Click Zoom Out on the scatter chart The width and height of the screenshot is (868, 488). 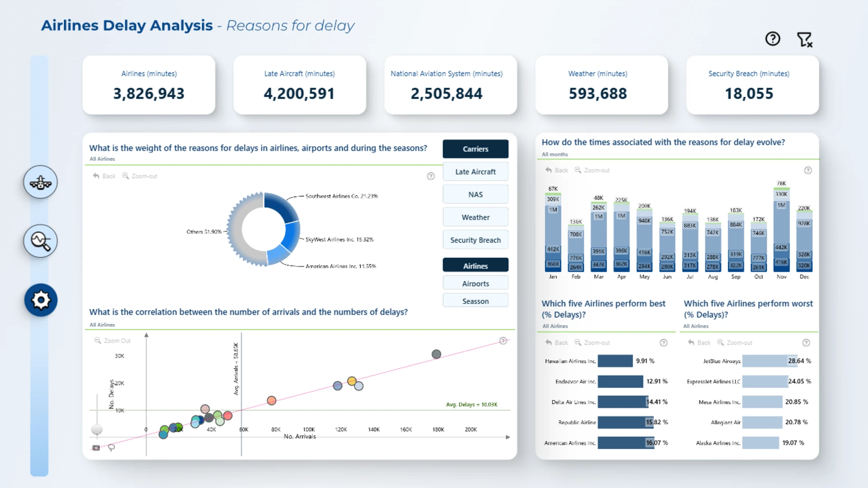click(x=113, y=341)
